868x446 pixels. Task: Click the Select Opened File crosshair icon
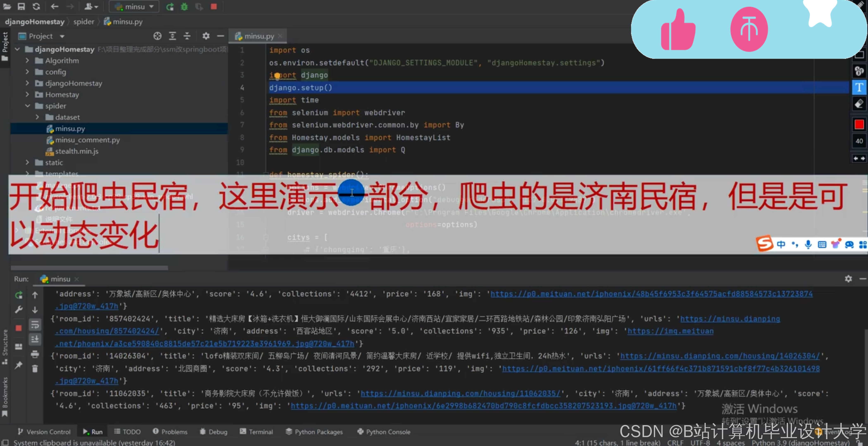[157, 36]
